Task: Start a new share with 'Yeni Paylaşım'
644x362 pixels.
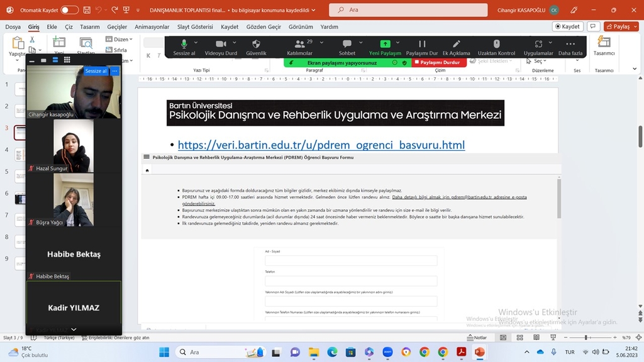Action: [385, 44]
